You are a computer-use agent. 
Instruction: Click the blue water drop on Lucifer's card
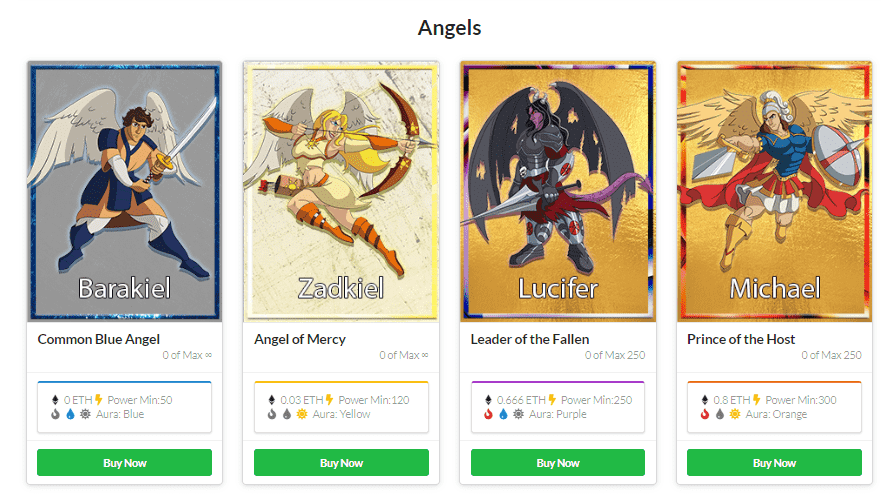(503, 414)
